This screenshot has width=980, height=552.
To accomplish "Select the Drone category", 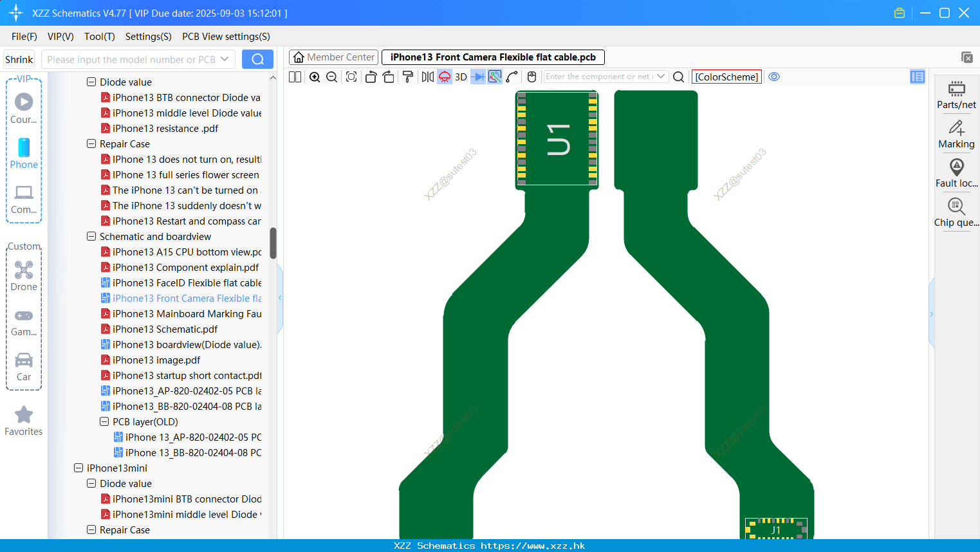I will (x=24, y=277).
